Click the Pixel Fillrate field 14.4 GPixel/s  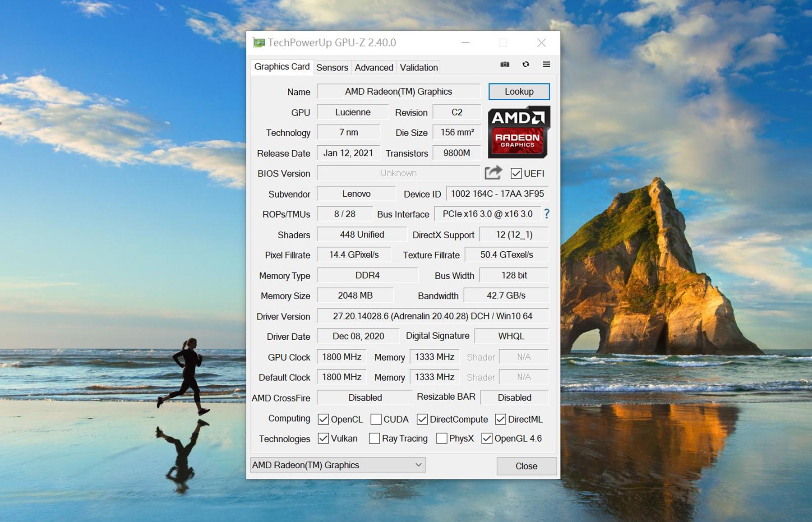[354, 255]
